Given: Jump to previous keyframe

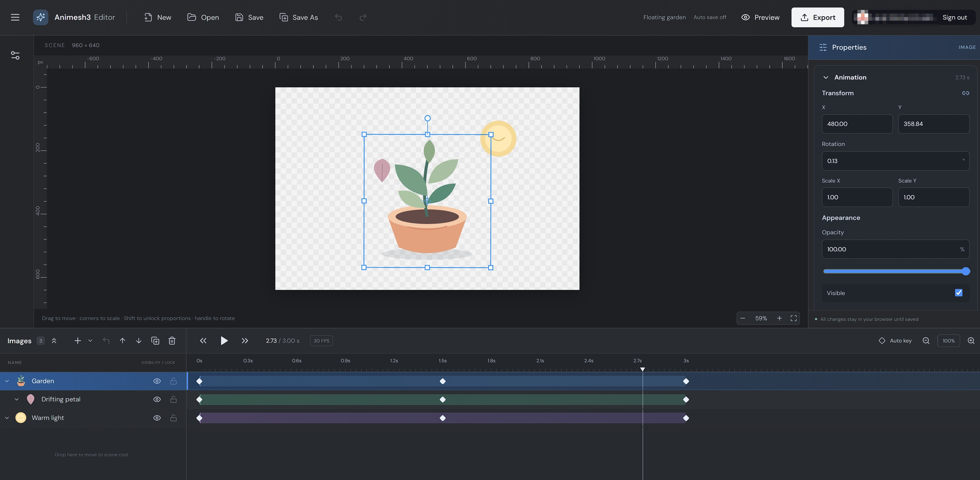Looking at the screenshot, I should click(203, 341).
